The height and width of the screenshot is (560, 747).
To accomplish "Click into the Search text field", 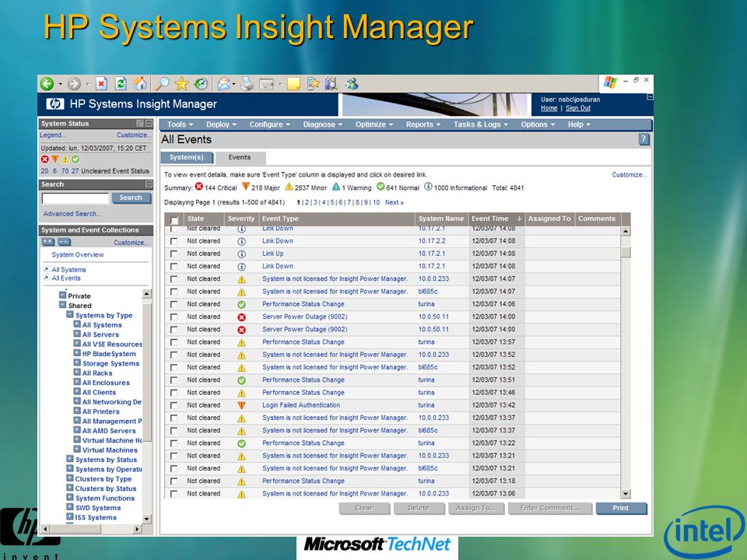I will (75, 198).
